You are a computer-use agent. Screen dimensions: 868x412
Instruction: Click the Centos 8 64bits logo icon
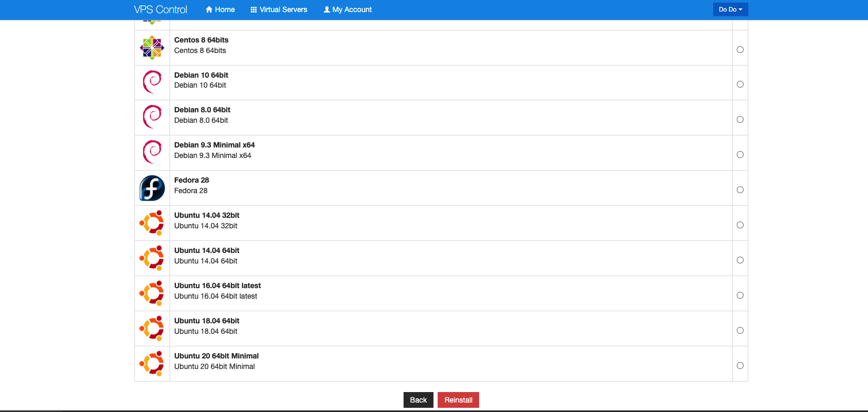click(152, 48)
